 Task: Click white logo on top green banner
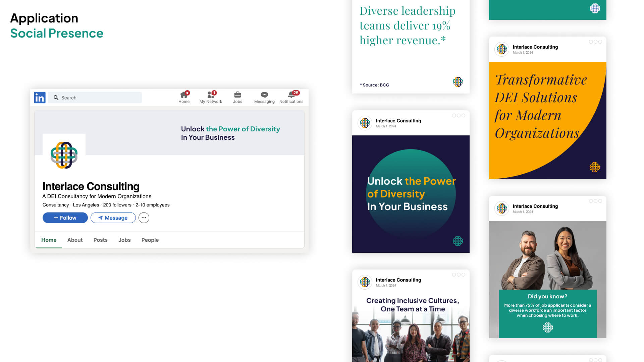[x=595, y=8]
